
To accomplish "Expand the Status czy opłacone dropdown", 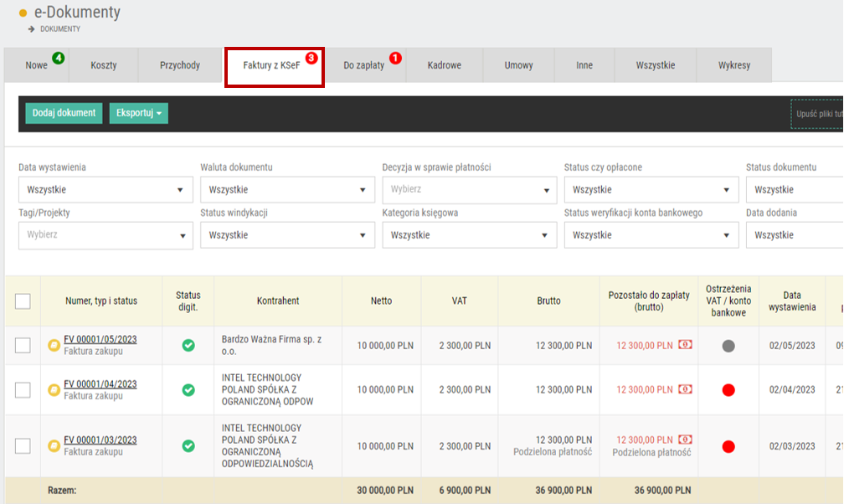I will coord(651,189).
